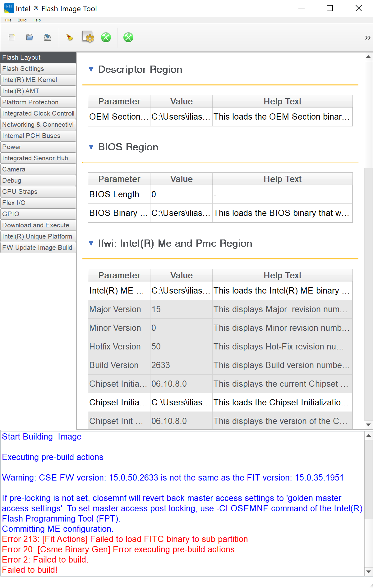This screenshot has width=373, height=588.
Task: Open the Help menu
Action: point(37,20)
